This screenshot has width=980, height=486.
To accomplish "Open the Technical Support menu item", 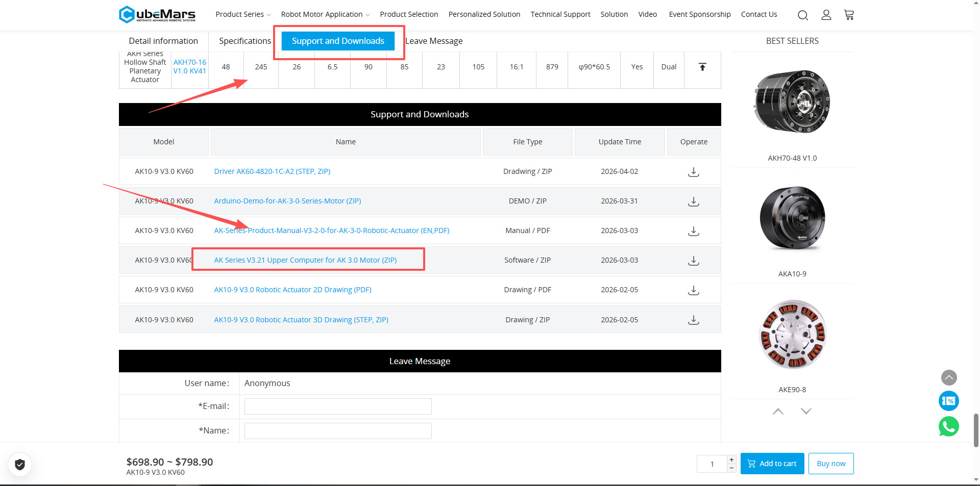I will click(560, 14).
